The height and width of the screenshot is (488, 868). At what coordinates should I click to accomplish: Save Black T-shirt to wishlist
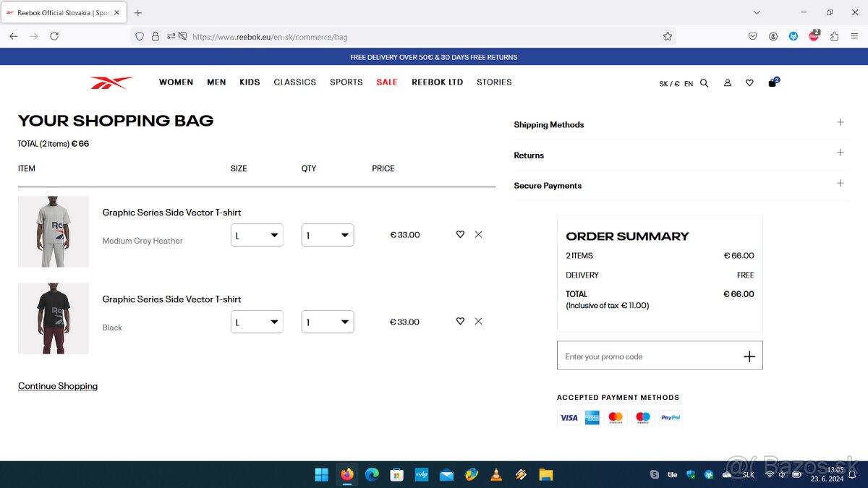[460, 322]
